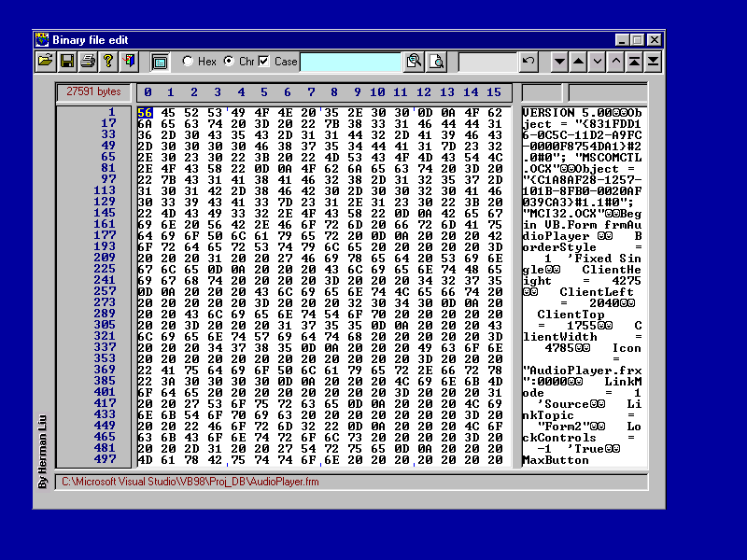Click the Save floppy disk icon
This screenshot has width=747, height=560.
click(67, 62)
